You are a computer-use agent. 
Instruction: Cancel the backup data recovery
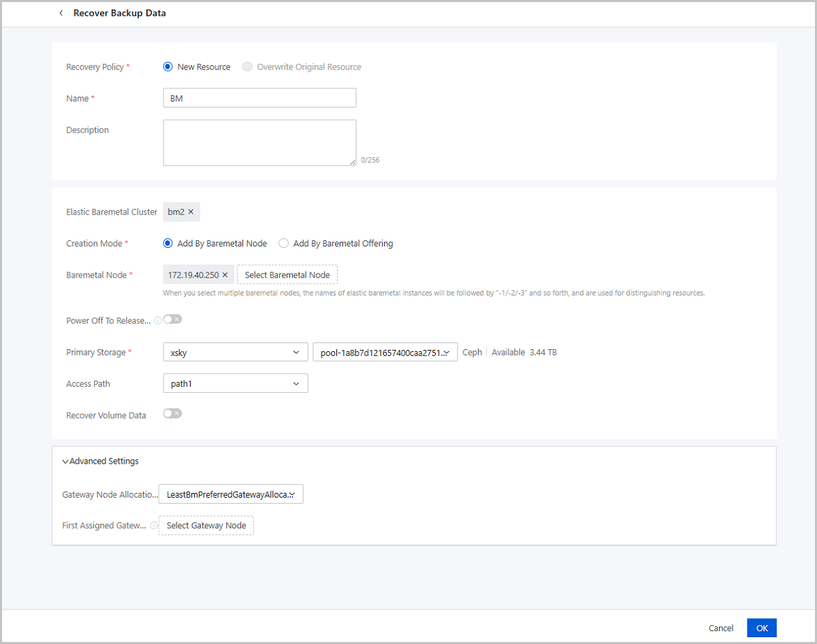pyautogui.click(x=721, y=628)
